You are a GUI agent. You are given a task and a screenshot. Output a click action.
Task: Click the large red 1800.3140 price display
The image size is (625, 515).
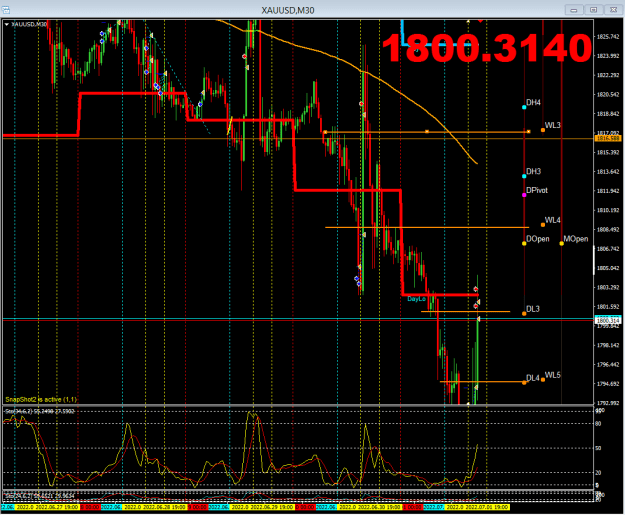[487, 48]
